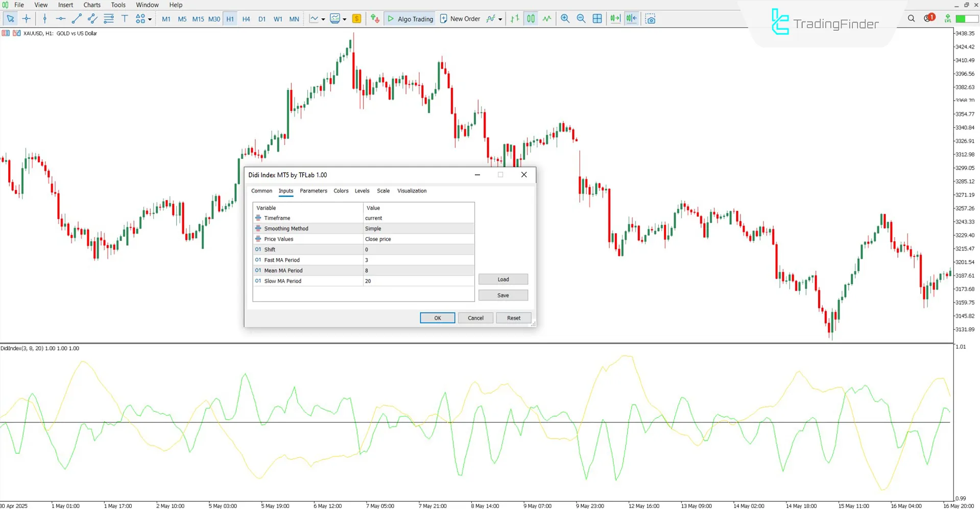
Task: Open the Smoothing Method dropdown
Action: click(x=419, y=228)
